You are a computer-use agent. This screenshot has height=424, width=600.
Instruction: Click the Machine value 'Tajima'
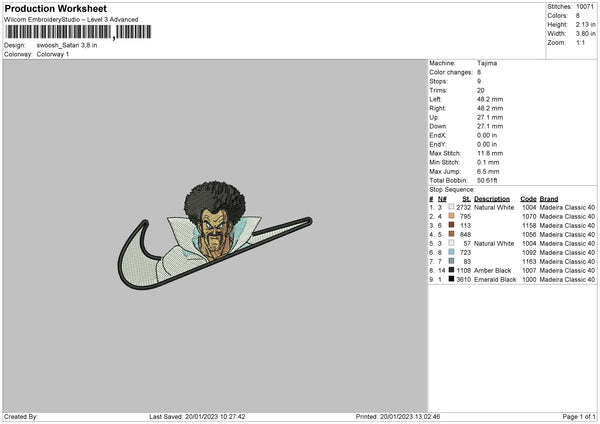(x=487, y=63)
